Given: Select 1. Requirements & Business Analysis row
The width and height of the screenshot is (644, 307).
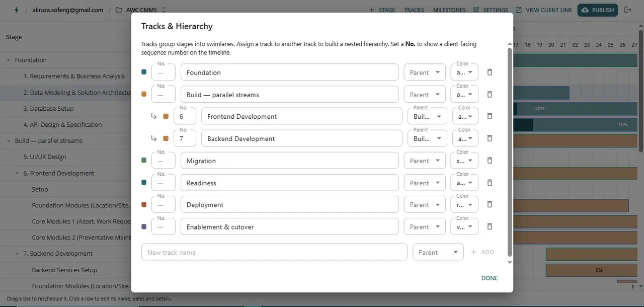Looking at the screenshot, I should coord(65,76).
